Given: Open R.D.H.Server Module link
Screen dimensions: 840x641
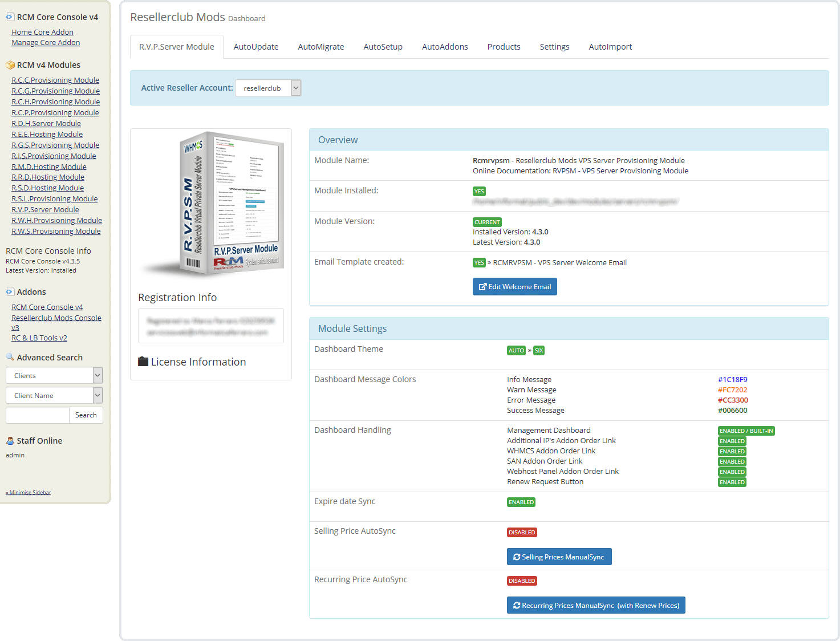Looking at the screenshot, I should pyautogui.click(x=46, y=123).
